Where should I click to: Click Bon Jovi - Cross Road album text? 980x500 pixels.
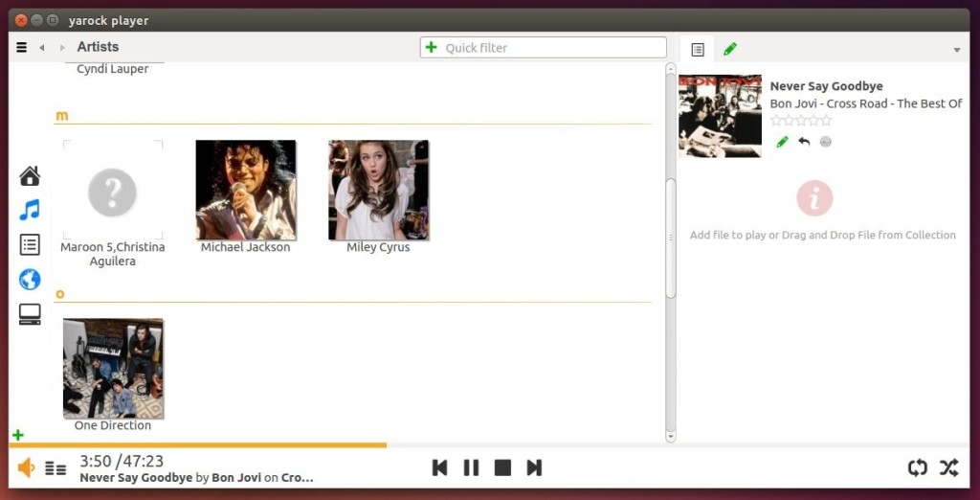(x=865, y=103)
